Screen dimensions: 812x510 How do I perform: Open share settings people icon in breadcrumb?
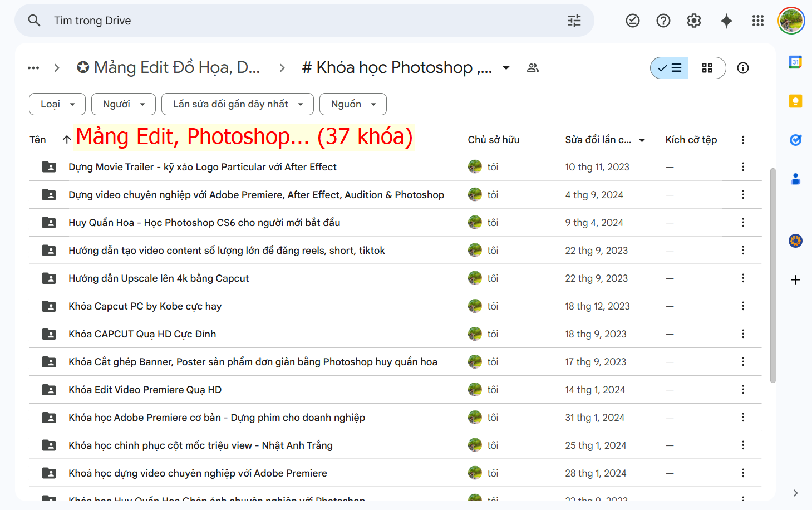point(533,68)
